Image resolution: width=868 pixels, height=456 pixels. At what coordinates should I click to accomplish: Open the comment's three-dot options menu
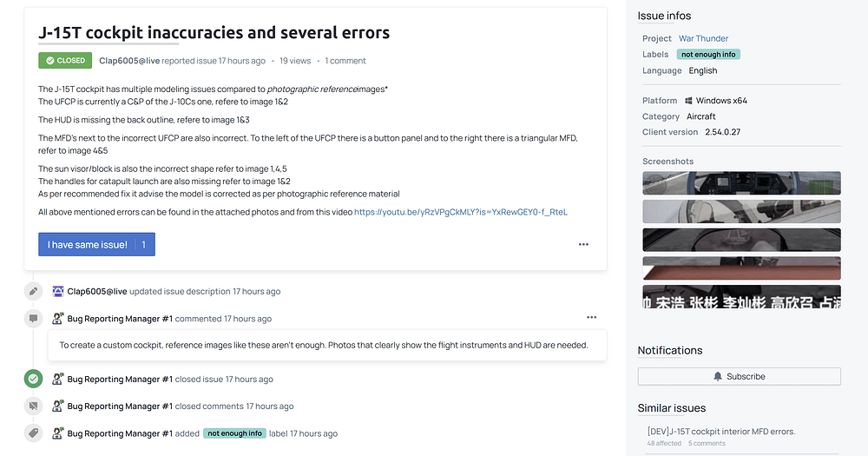[591, 318]
